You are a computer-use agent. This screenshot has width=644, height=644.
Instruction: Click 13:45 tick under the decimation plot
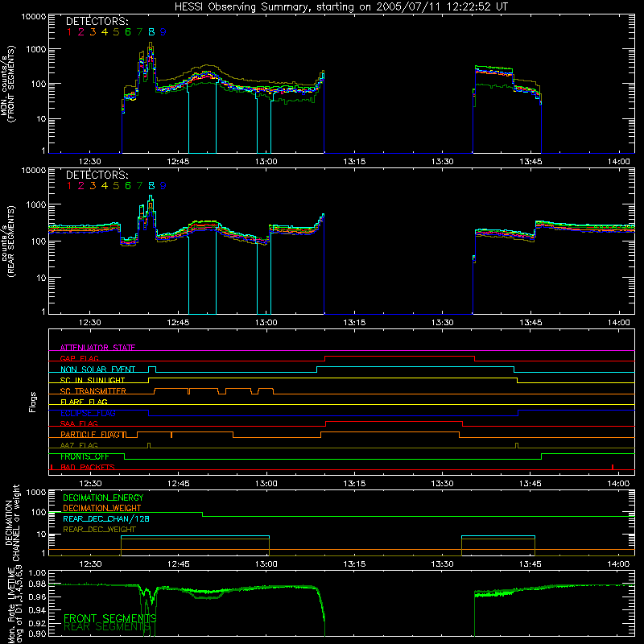tap(530, 564)
